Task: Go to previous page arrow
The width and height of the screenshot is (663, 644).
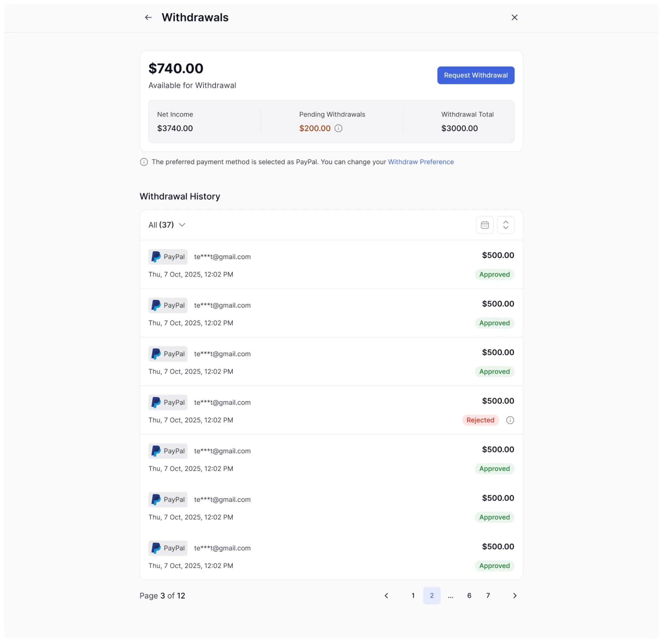Action: 386,595
